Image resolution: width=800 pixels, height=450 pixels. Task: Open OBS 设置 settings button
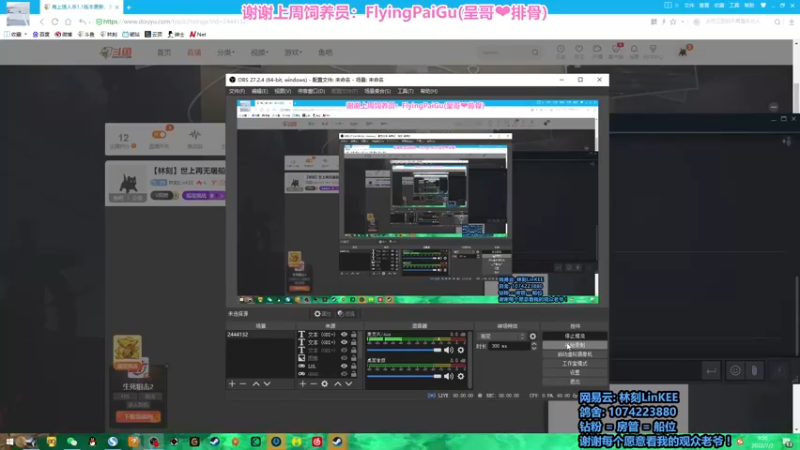pyautogui.click(x=574, y=372)
